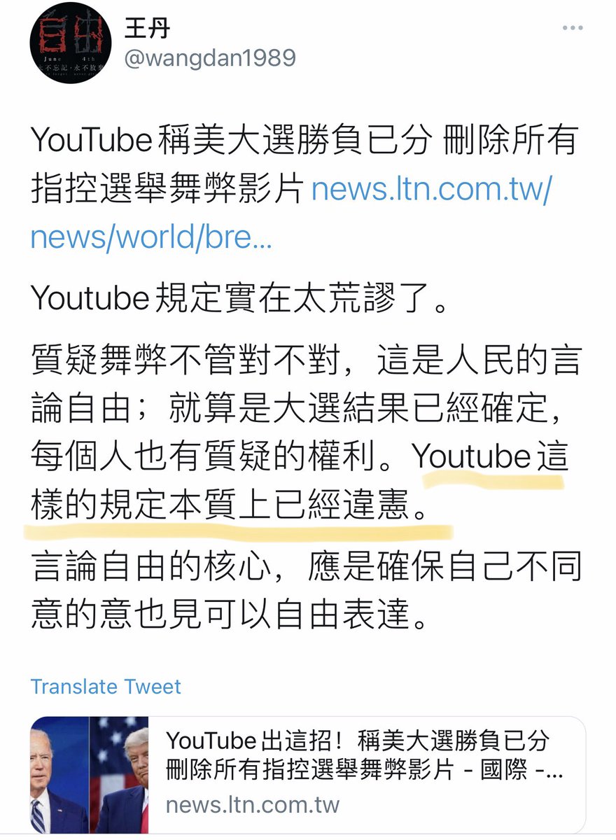The height and width of the screenshot is (840, 616).
Task: Click sentence Youtube規定實在太荒謬了
Action: [x=238, y=298]
